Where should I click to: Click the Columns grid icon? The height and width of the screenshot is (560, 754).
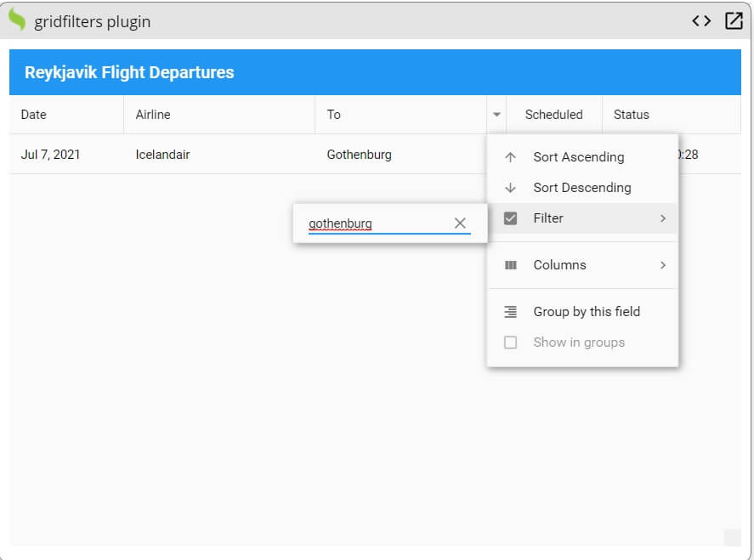[511, 265]
